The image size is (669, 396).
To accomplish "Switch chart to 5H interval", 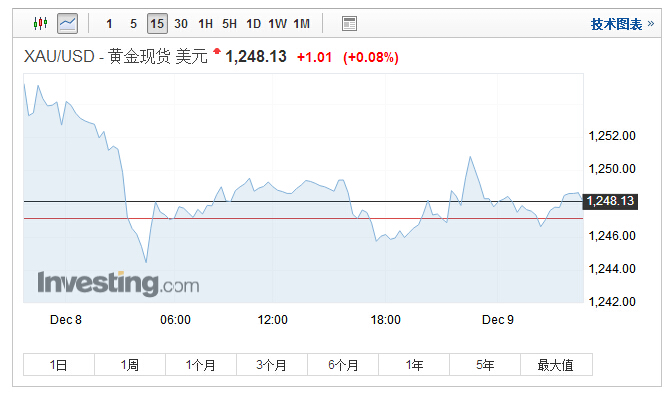I will tap(229, 23).
